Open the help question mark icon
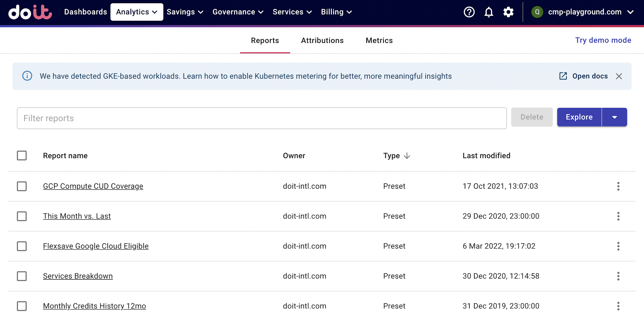This screenshot has height=317, width=644. pyautogui.click(x=469, y=12)
